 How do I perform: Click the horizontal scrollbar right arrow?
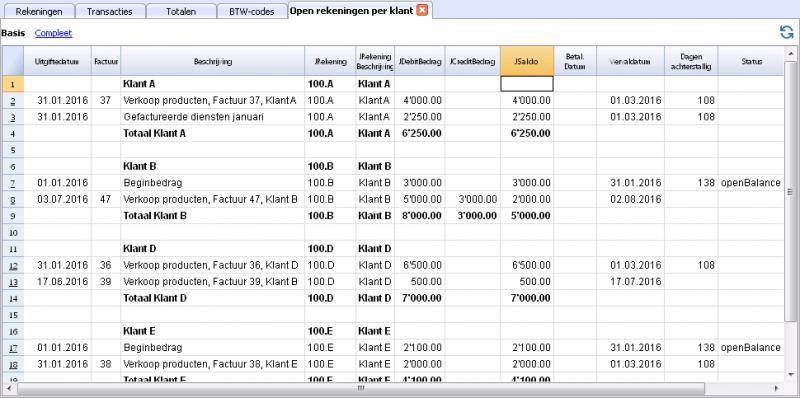[x=777, y=388]
